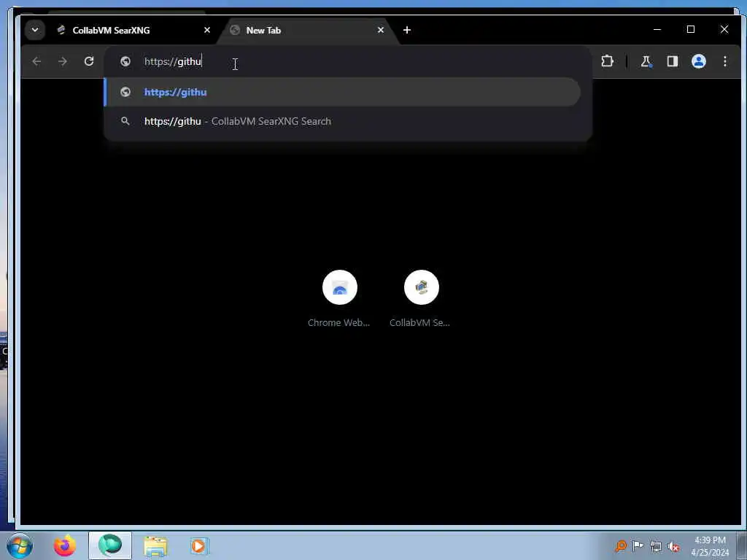
Task: Open the Extensions puzzle icon
Action: coord(607,61)
